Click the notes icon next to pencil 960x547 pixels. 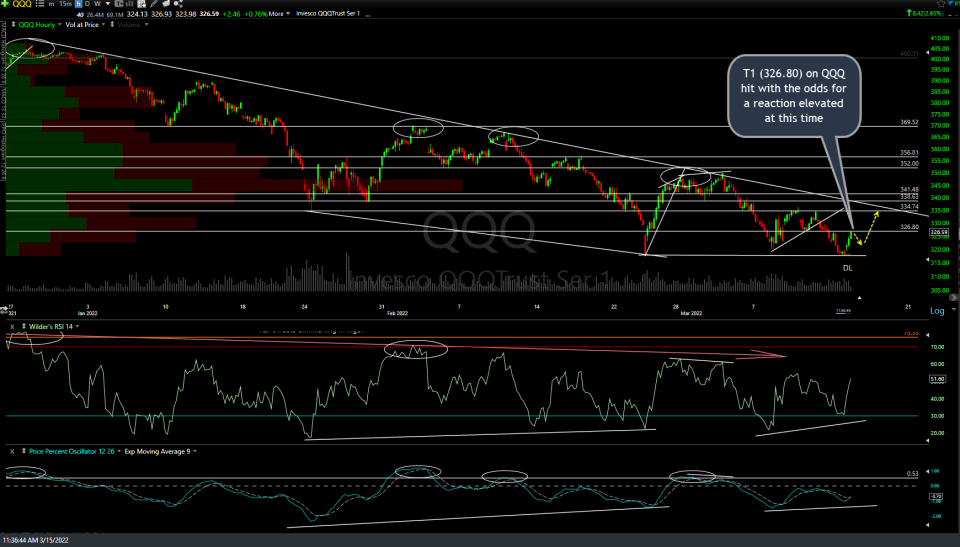pos(165,4)
